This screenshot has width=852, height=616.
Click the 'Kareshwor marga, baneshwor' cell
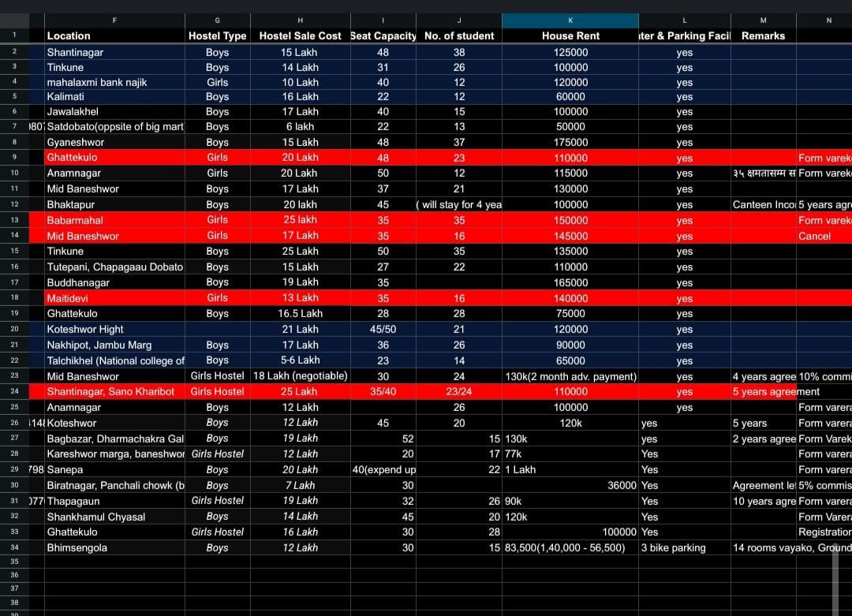tap(114, 454)
